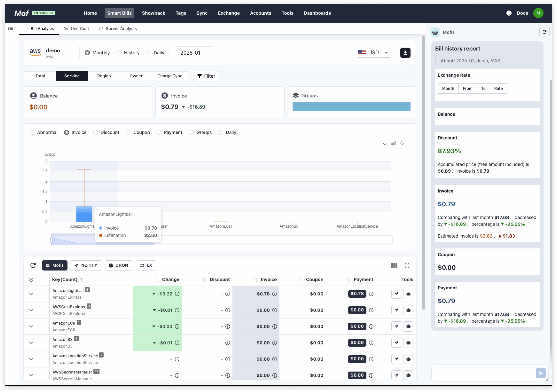Switch the chart to bar view
Screen dimensions: 557x392
tap(393, 144)
